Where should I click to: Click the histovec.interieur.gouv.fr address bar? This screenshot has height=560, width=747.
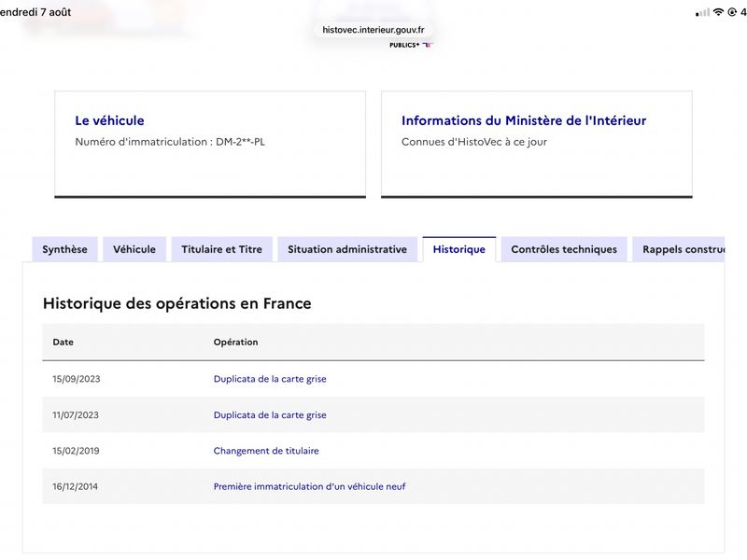[x=373, y=30]
